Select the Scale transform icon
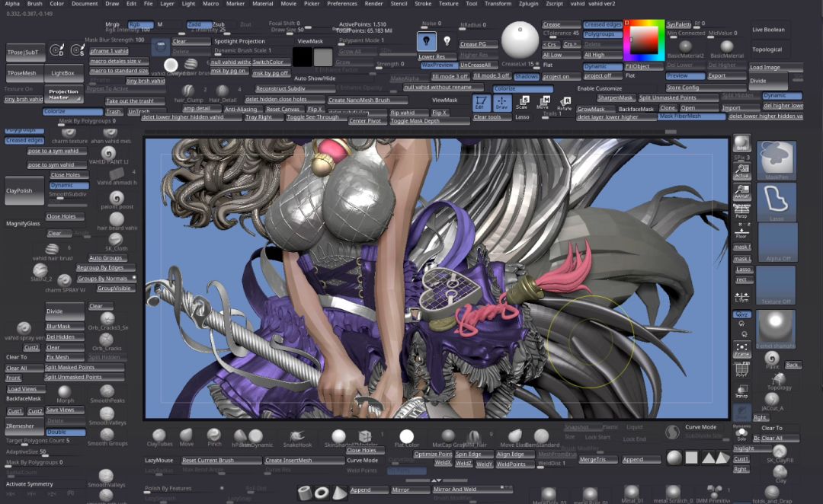This screenshot has width=823, height=504. tap(523, 102)
